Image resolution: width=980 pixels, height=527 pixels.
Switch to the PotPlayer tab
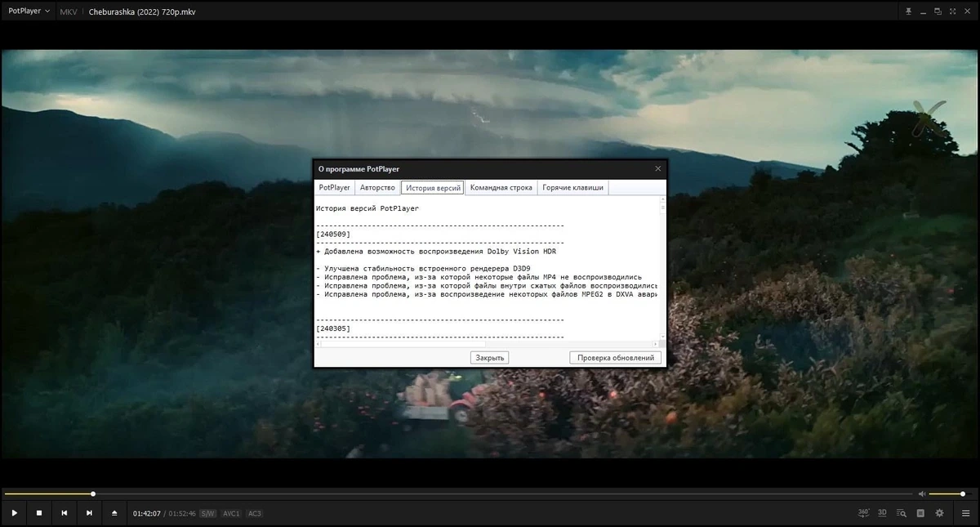(335, 187)
